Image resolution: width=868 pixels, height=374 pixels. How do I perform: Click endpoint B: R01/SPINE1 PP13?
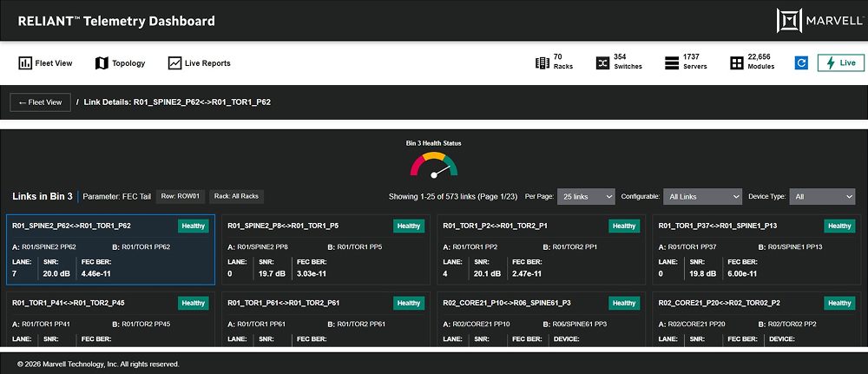pyautogui.click(x=791, y=247)
